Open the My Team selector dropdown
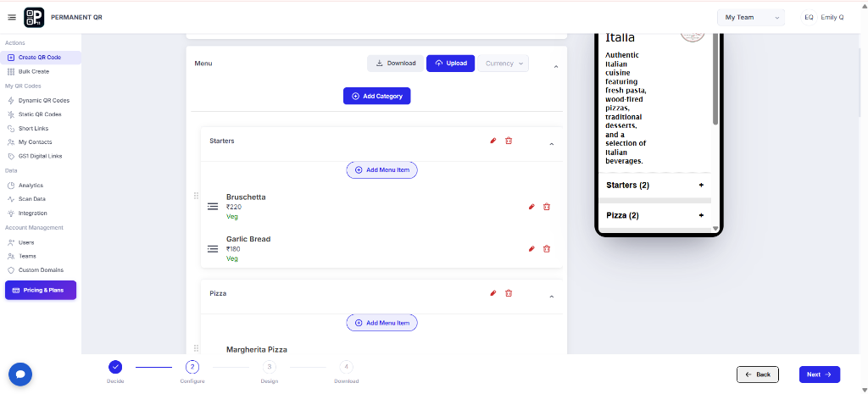The height and width of the screenshot is (394, 868). (751, 18)
